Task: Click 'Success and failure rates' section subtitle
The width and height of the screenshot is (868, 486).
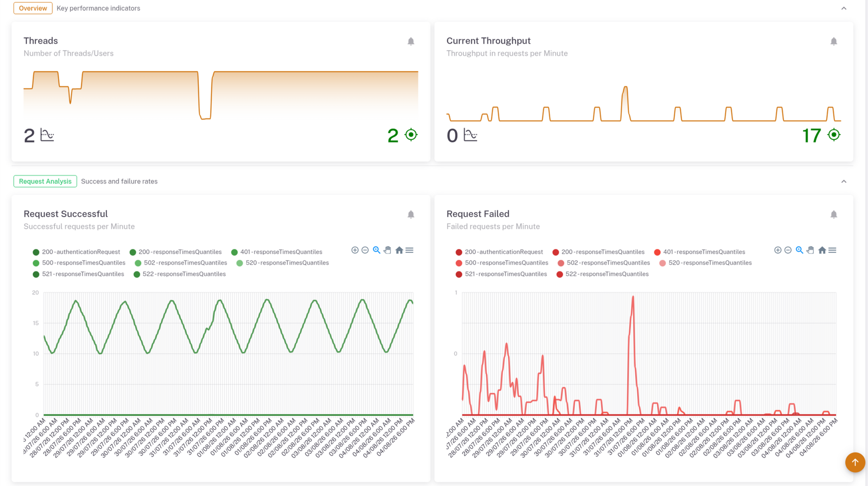Action: click(x=119, y=181)
